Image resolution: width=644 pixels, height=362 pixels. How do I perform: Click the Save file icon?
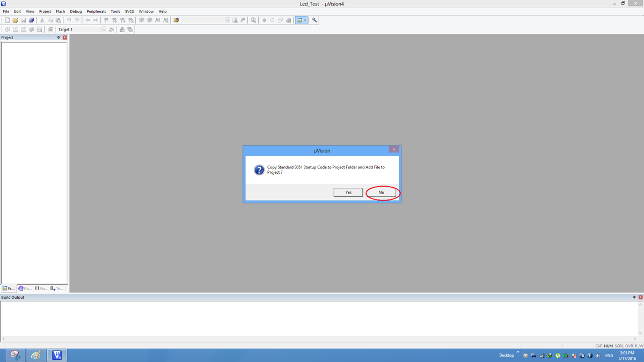24,20
